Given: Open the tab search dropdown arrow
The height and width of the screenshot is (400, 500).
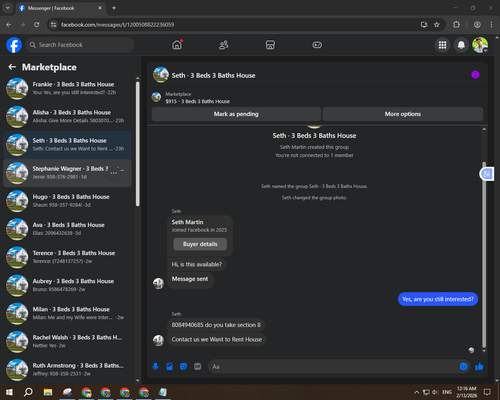Looking at the screenshot, I should [8, 8].
